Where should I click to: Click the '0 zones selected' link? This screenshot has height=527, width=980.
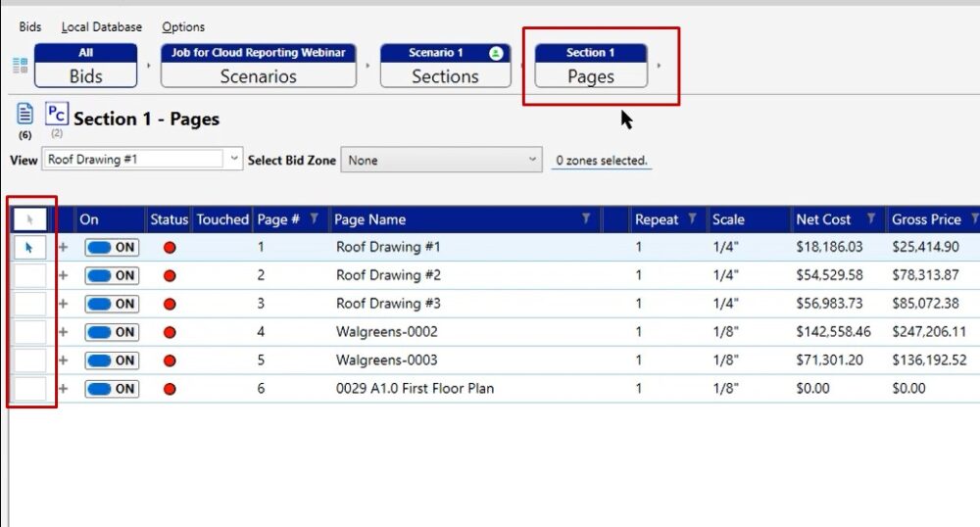click(602, 161)
